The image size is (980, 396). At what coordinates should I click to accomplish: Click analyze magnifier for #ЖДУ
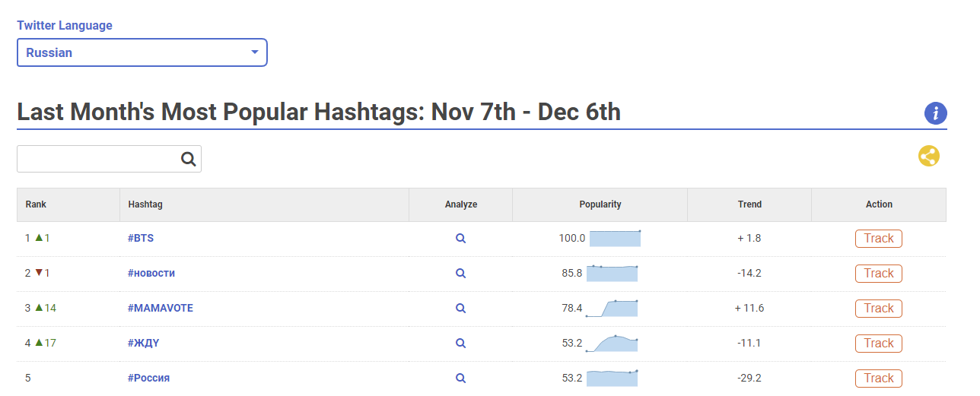pyautogui.click(x=460, y=344)
